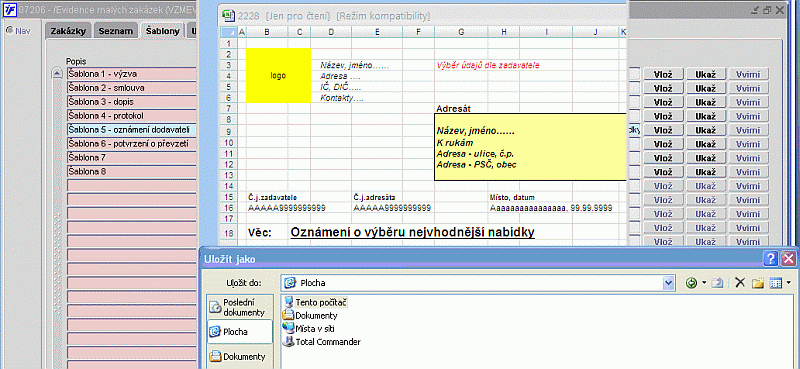Click the scroll-up arrow beside the Šablona list
Viewport: 800px width, 369px height.
58,74
